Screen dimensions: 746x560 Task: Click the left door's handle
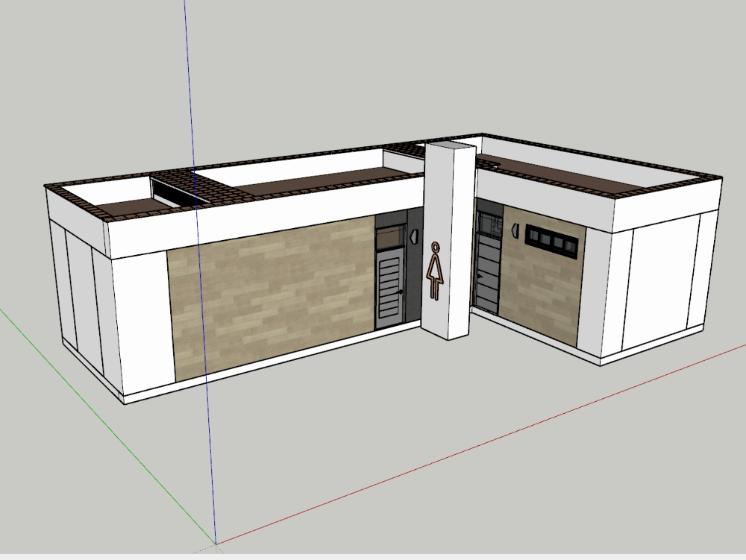(x=401, y=292)
